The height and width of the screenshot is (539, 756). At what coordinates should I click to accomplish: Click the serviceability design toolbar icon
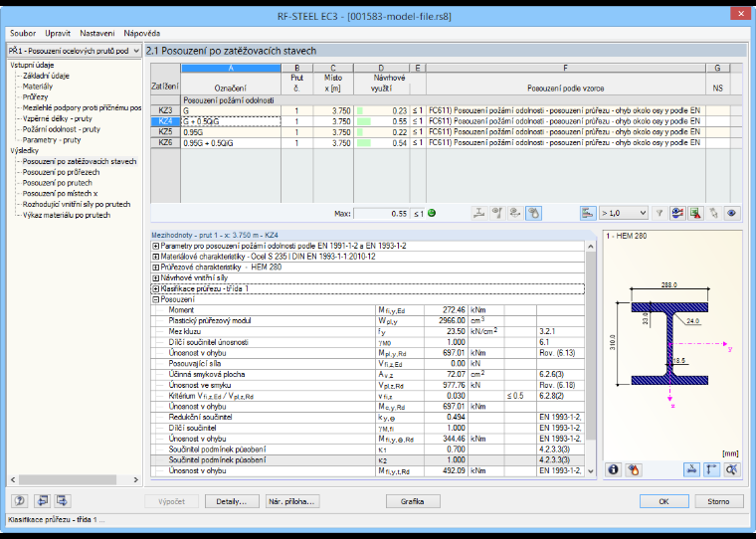(x=497, y=213)
